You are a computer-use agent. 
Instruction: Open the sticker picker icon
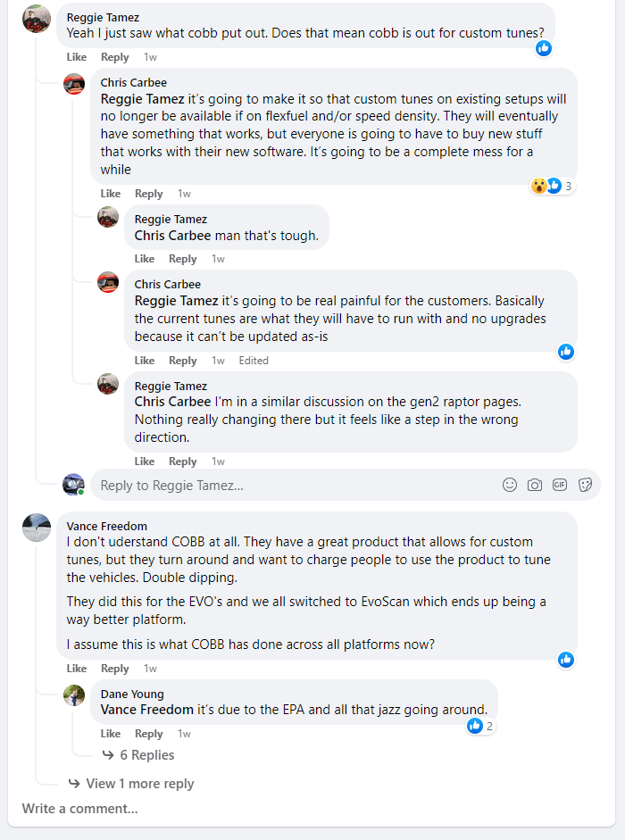[x=586, y=485]
